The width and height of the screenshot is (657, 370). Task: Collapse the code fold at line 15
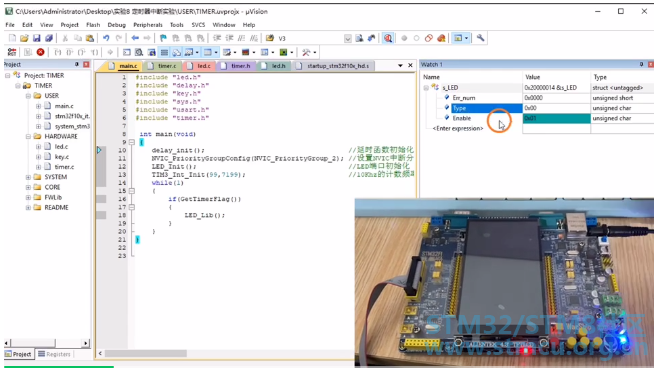tap(132, 191)
